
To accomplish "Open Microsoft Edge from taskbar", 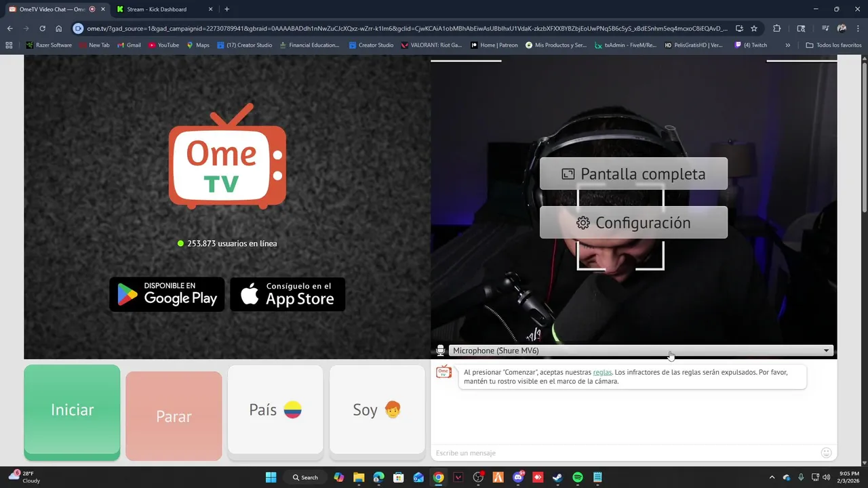I will [x=378, y=477].
